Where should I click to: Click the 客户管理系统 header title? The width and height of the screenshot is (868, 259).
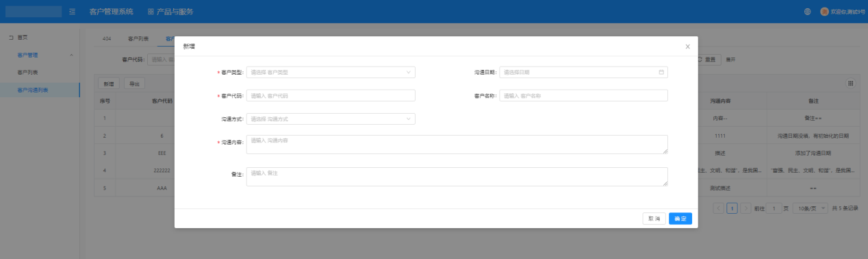(112, 12)
